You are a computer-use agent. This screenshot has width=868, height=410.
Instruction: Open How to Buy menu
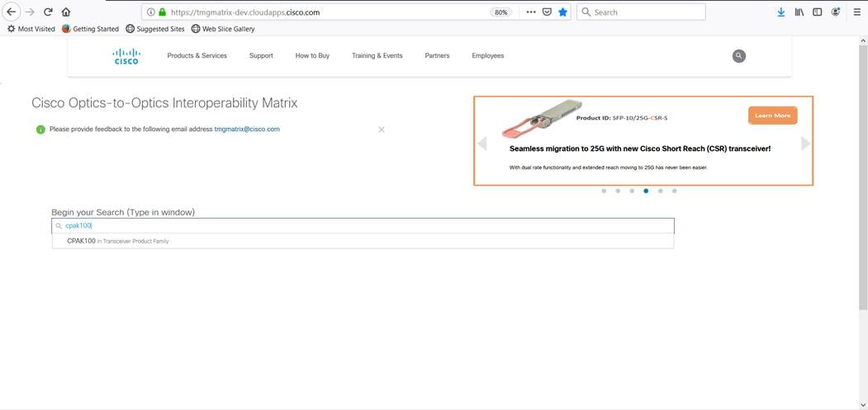point(312,56)
